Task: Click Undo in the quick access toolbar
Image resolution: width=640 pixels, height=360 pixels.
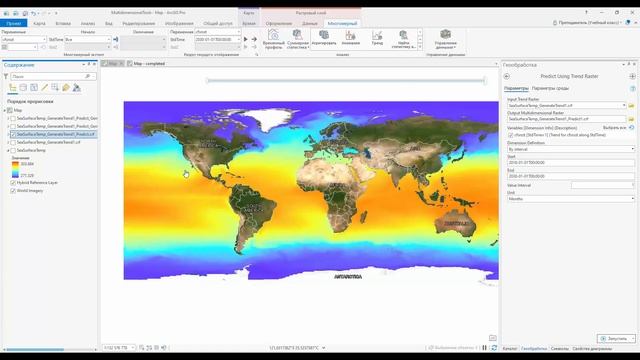Action: [34, 13]
